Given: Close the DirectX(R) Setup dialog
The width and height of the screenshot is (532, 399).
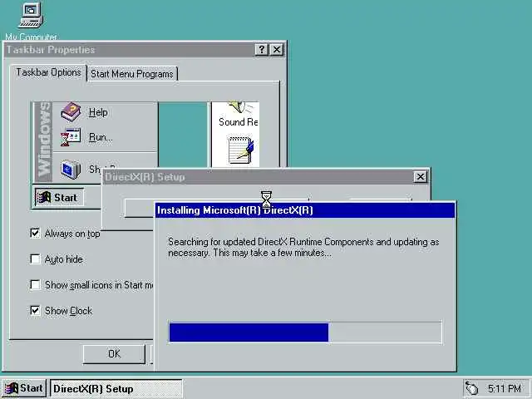Looking at the screenshot, I should pyautogui.click(x=421, y=177).
